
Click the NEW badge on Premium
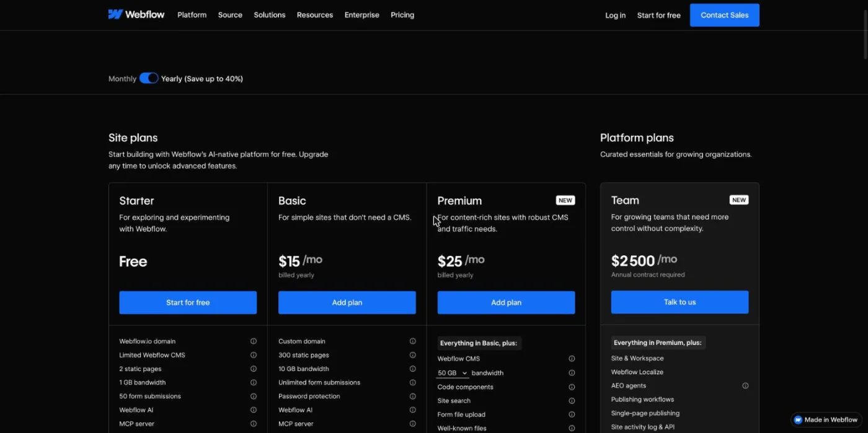pyautogui.click(x=565, y=200)
